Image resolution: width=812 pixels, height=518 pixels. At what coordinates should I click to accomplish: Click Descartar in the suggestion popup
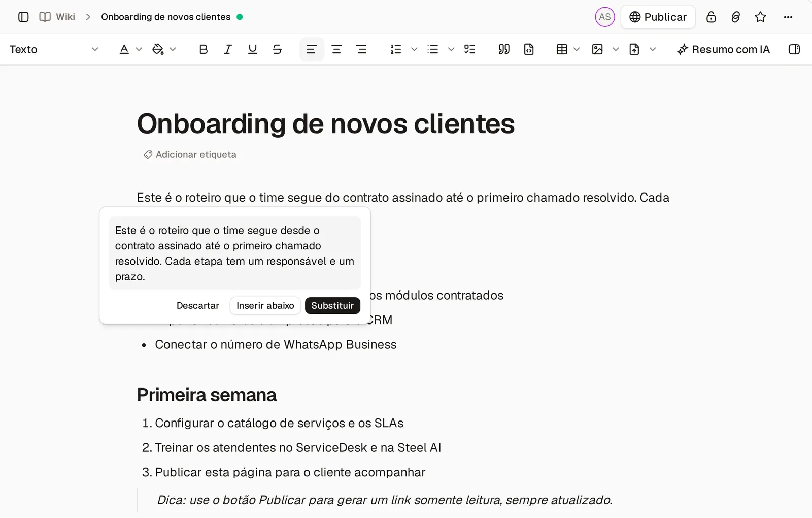point(198,306)
